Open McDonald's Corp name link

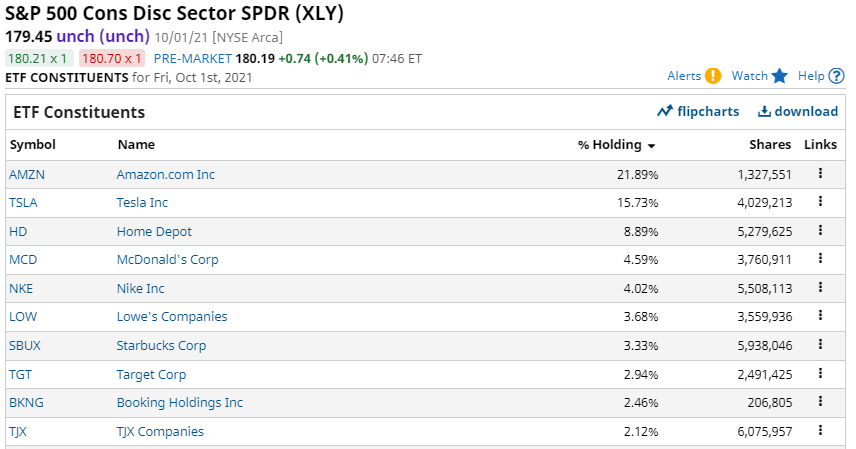point(168,259)
